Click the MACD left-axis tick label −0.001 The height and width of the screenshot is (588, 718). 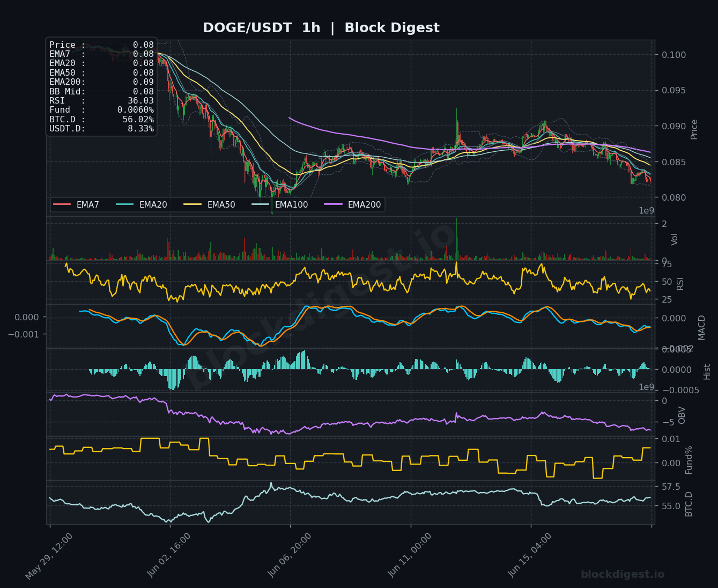[x=23, y=334]
